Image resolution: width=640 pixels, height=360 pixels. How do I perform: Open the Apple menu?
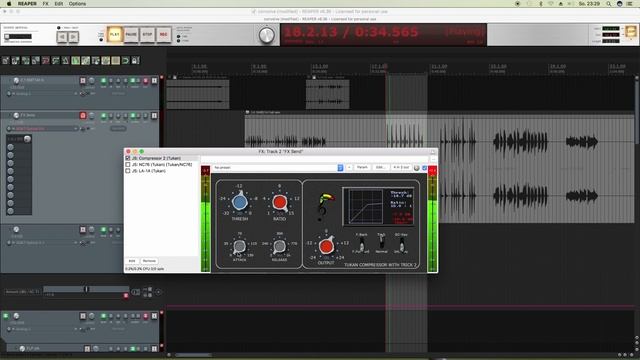(9, 4)
